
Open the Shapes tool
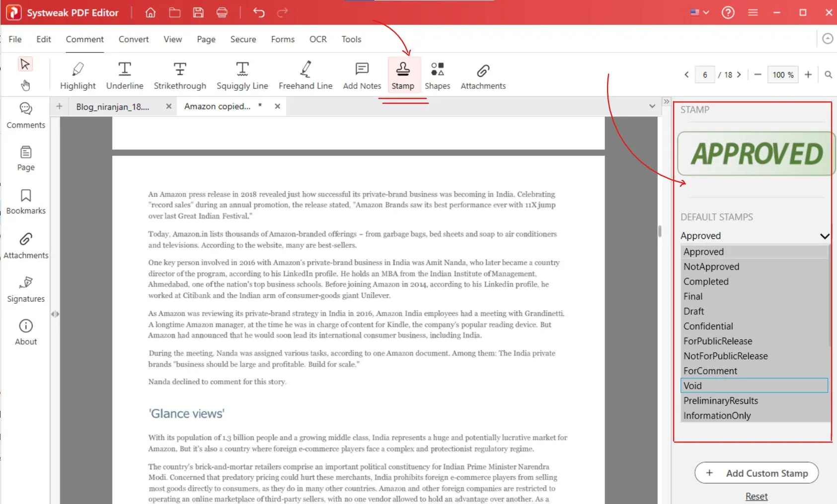pyautogui.click(x=437, y=75)
